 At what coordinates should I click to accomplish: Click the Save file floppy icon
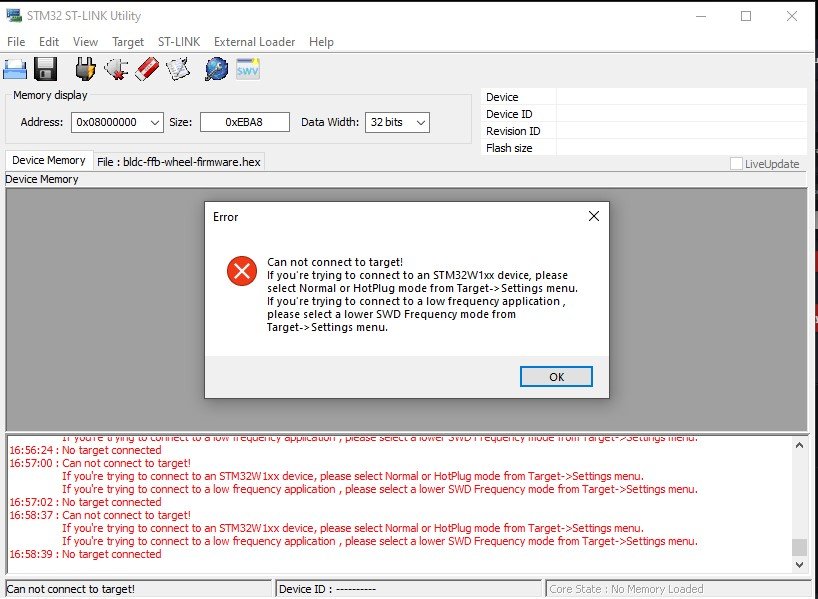pyautogui.click(x=45, y=69)
